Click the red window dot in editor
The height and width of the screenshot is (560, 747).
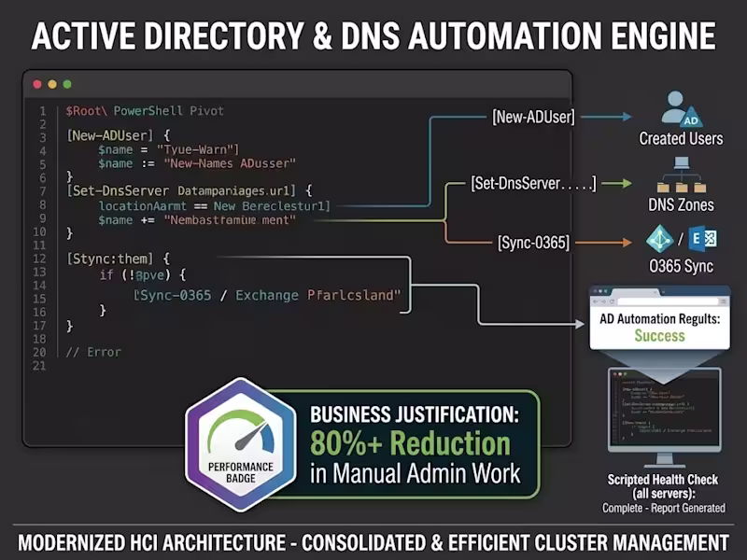(x=37, y=84)
